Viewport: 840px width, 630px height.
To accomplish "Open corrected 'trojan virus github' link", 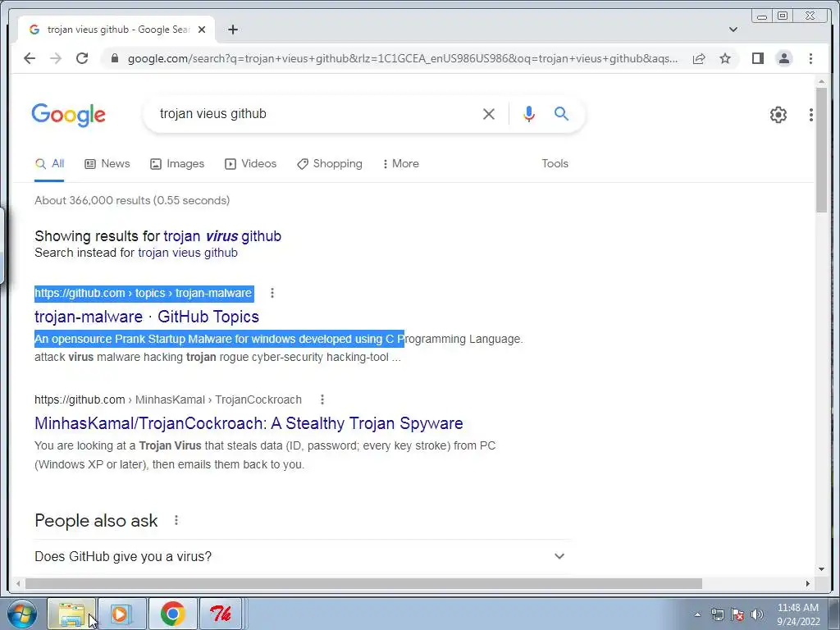I will pyautogui.click(x=222, y=236).
